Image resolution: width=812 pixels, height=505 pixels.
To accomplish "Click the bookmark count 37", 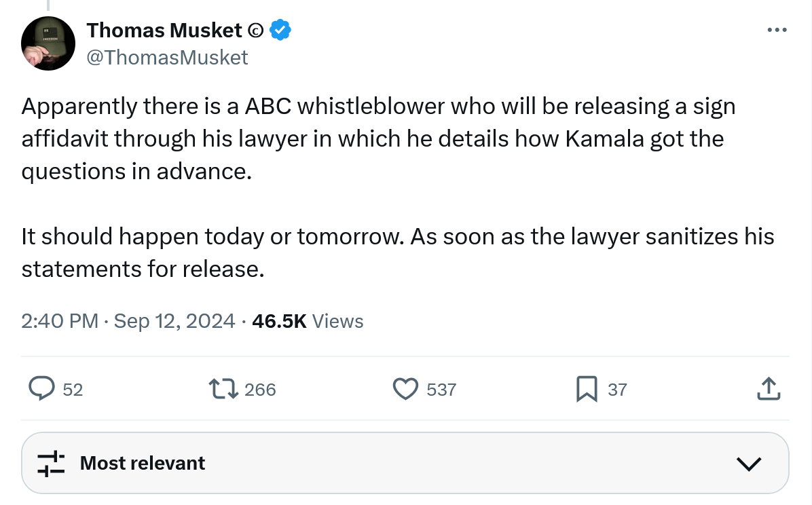I will click(617, 390).
